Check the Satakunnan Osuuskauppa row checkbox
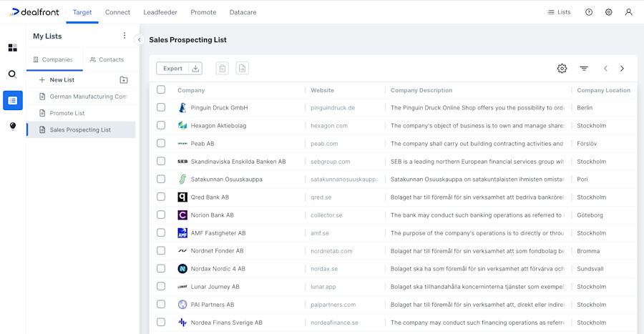The width and height of the screenshot is (644, 334). coord(161,179)
